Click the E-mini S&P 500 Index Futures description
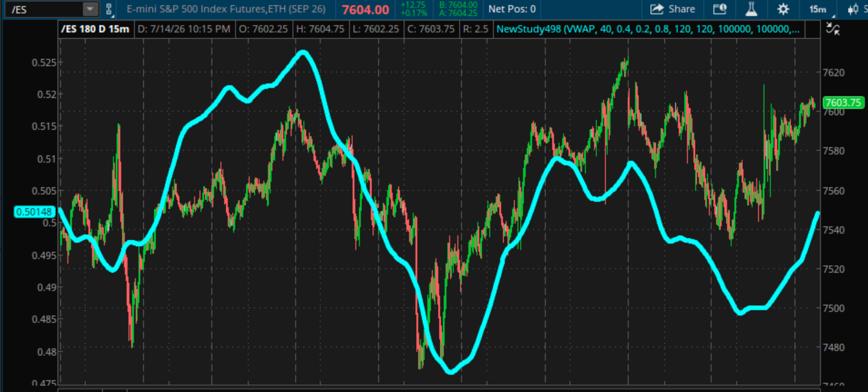The width and height of the screenshot is (868, 392). coord(226,9)
